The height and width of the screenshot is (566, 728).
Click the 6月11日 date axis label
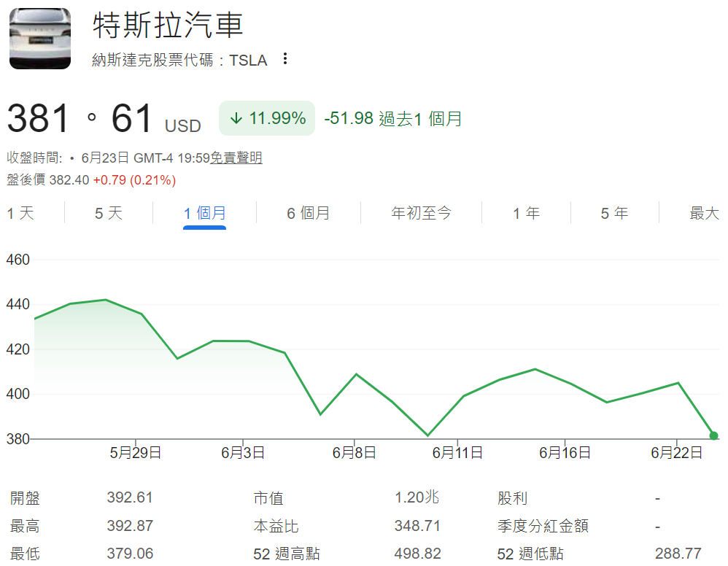(x=457, y=452)
